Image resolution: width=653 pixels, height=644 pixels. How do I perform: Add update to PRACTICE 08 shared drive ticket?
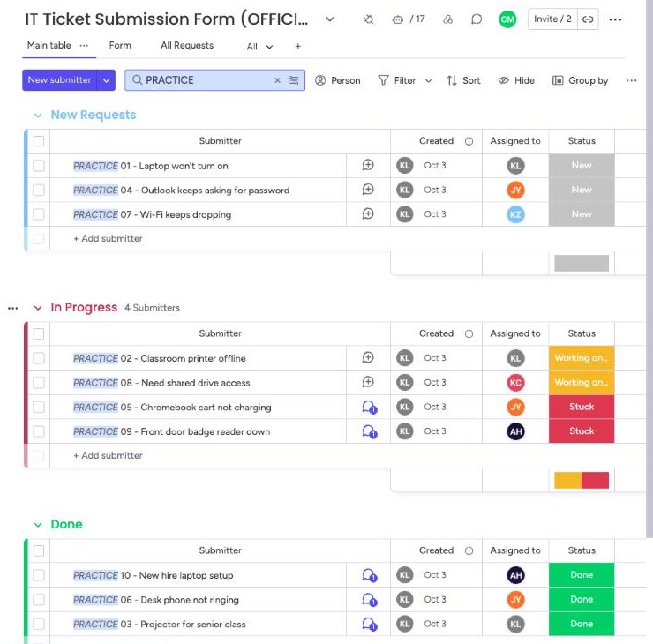click(368, 382)
